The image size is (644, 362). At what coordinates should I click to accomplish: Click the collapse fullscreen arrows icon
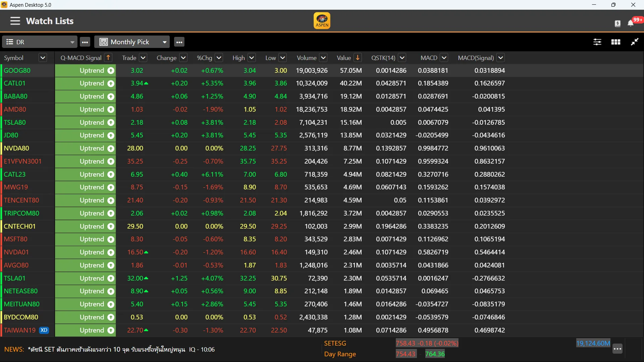pyautogui.click(x=635, y=42)
